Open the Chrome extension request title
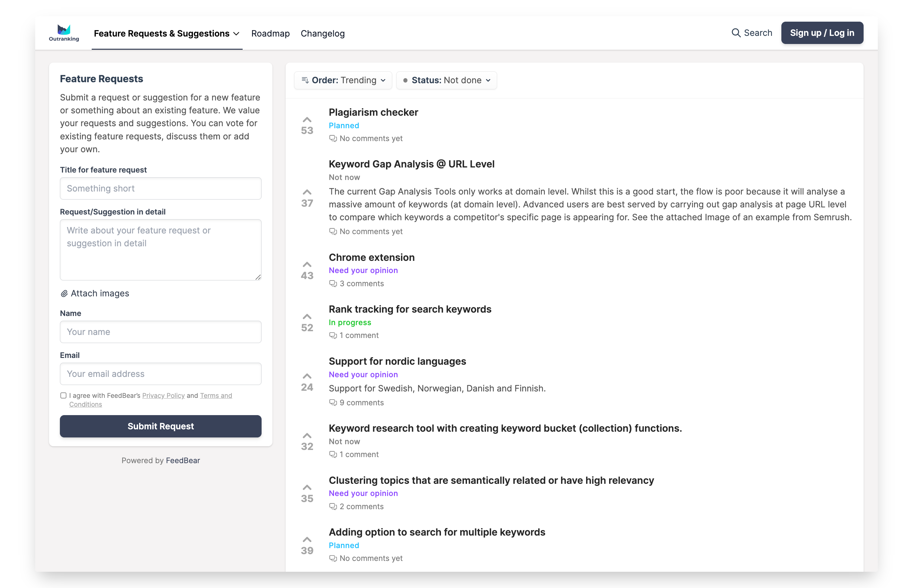 point(372,257)
